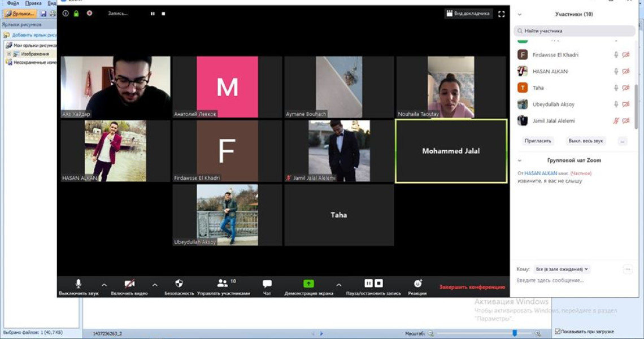Select the Mohammed Jalal highlighted tile
The height and width of the screenshot is (339, 644).
[451, 151]
